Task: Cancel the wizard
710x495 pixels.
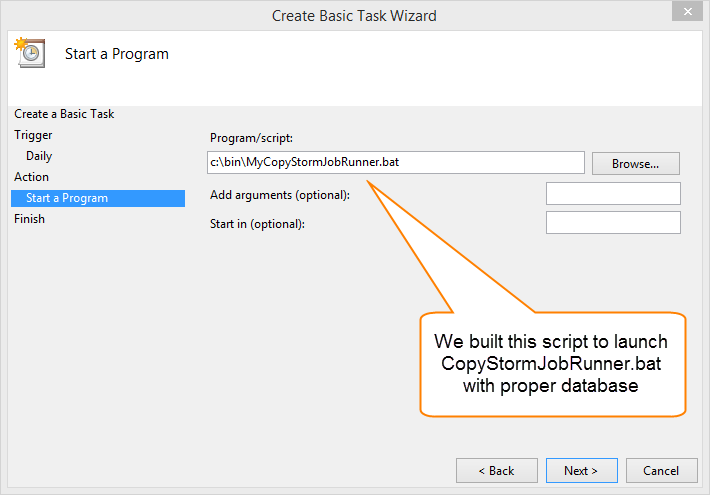Action: pyautogui.click(x=661, y=471)
